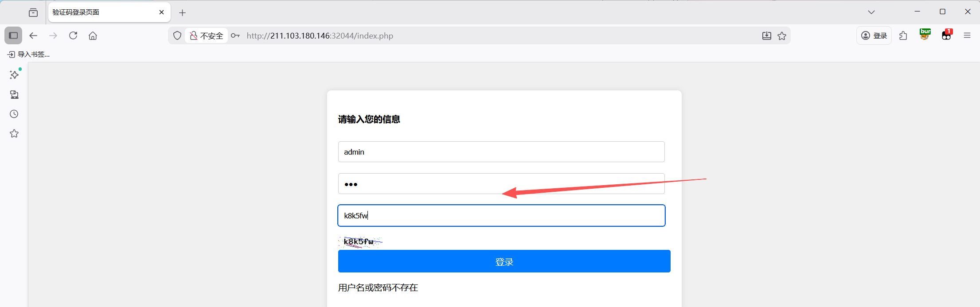980x307 pixels.
Task: Expand the list all tabs chevron
Action: tap(871, 12)
